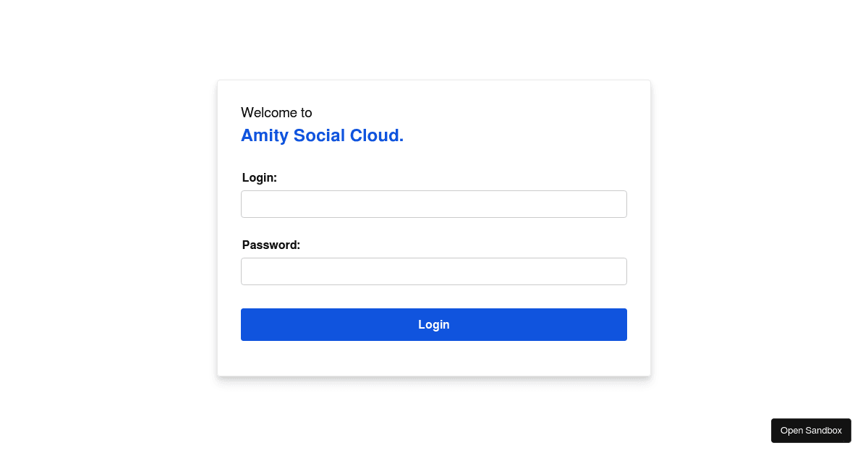Select the Login field label
This screenshot has height=456, width=868.
pyautogui.click(x=259, y=177)
